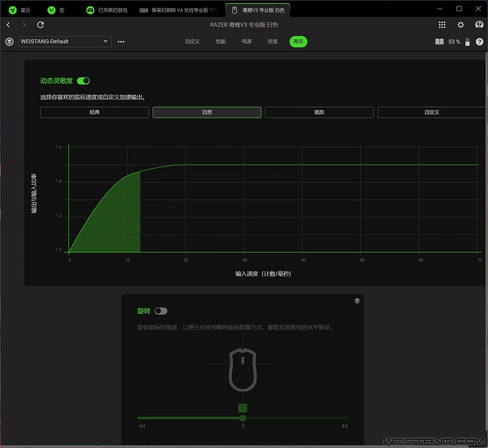
Task: Choose the 跳跃 sensitivity preset
Action: (319, 112)
